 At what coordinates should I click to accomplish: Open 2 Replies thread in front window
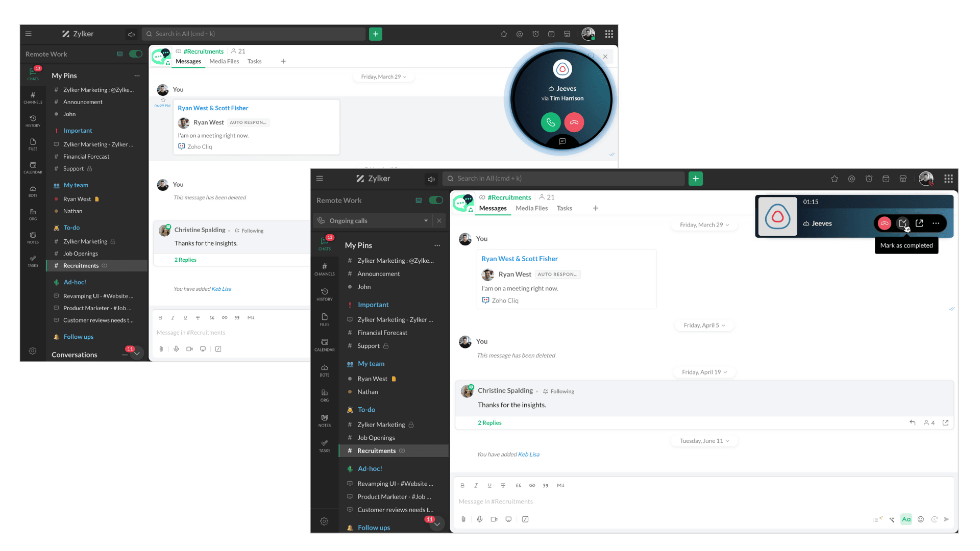(489, 423)
